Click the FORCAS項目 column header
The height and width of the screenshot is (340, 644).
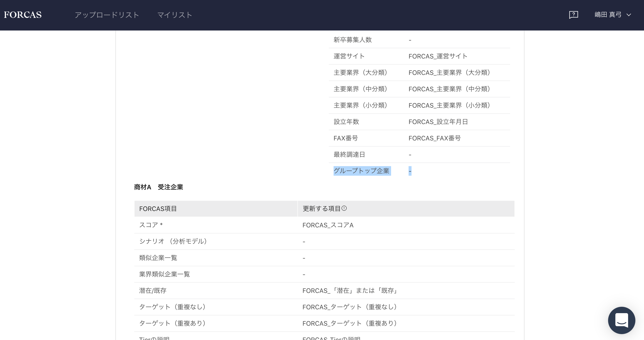(157, 208)
